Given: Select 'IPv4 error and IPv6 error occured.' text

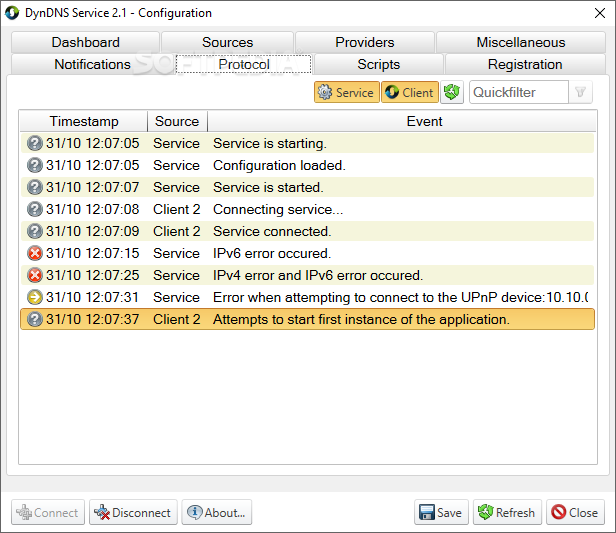Looking at the screenshot, I should click(318, 275).
